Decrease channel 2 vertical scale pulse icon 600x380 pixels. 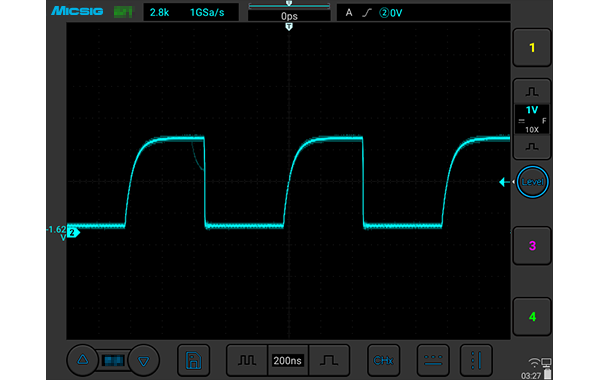[532, 147]
